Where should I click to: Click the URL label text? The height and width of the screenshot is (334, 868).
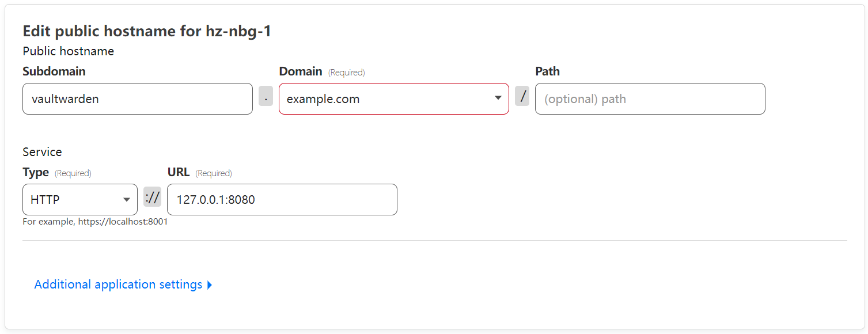point(179,172)
